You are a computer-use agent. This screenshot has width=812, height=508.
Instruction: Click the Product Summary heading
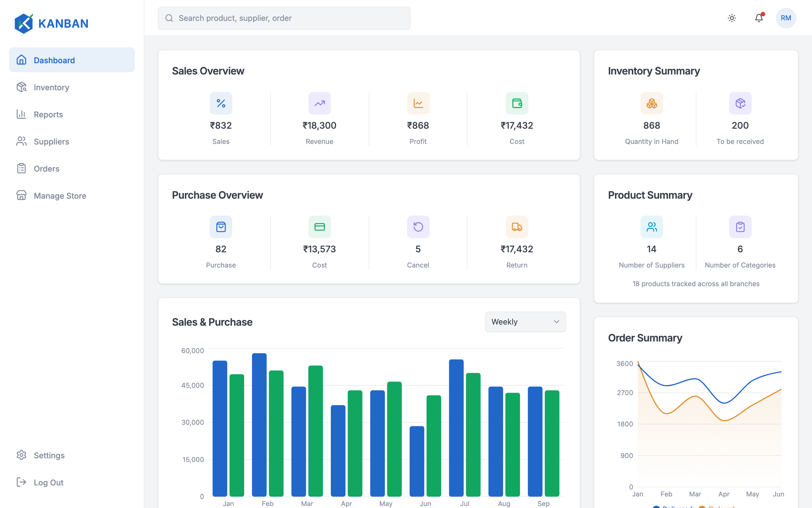tap(650, 195)
